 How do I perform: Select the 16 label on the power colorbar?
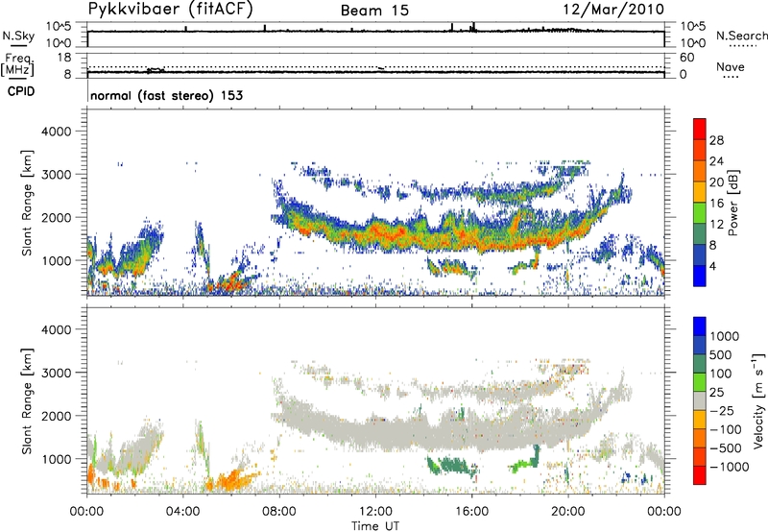716,204
